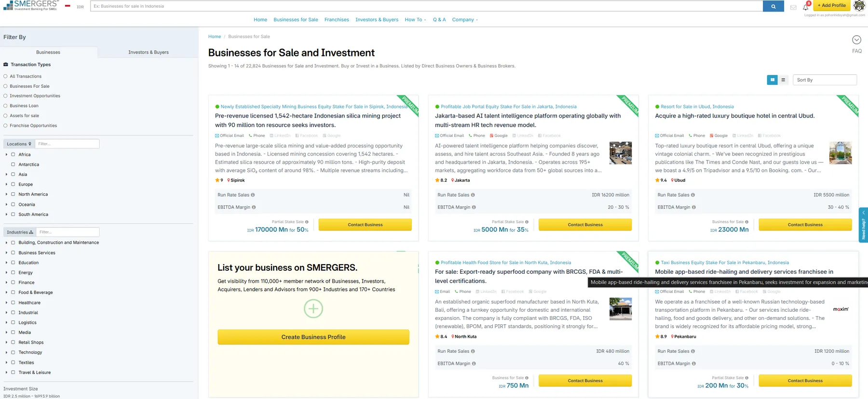868x399 pixels.
Task: Tick the Food & Beverage industry checkbox
Action: 13,293
